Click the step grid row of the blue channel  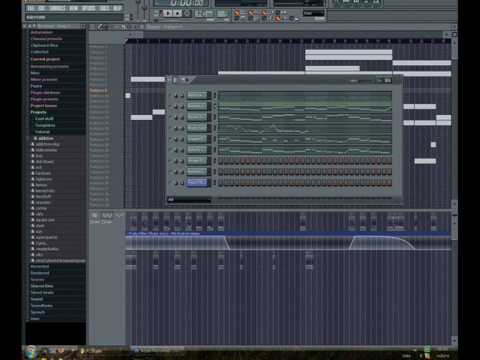(305, 183)
